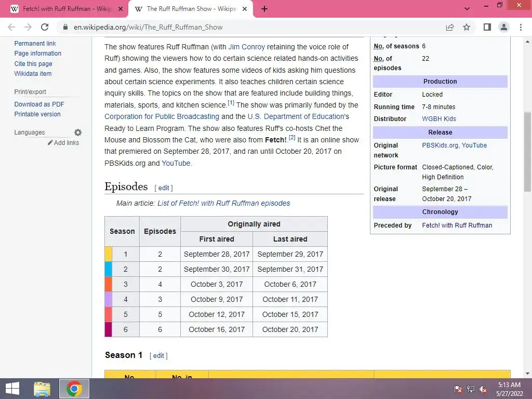Open the Wikidata item link
The width and height of the screenshot is (532, 399).
coord(33,74)
